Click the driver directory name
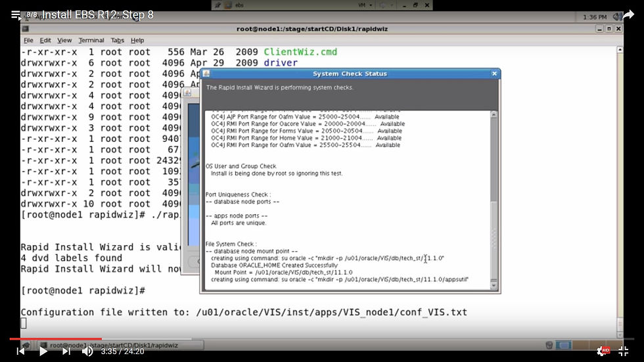Viewport: 644px width, 362px height. click(x=281, y=63)
